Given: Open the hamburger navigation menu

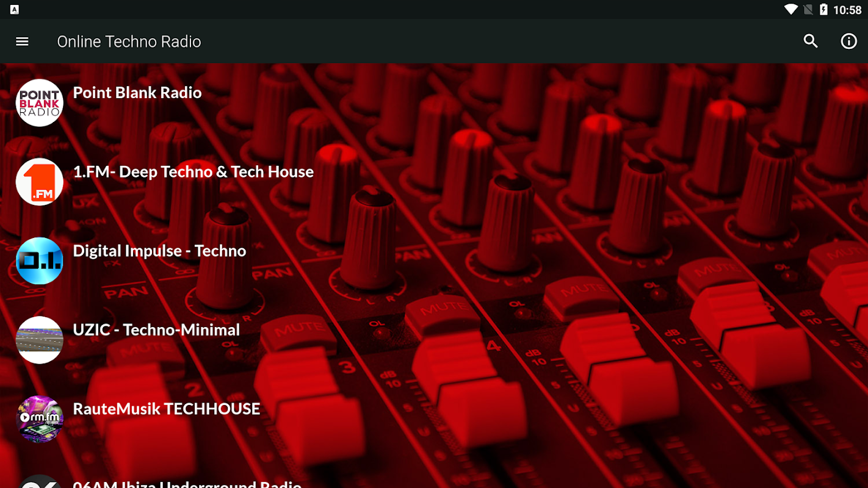Looking at the screenshot, I should pos(22,41).
